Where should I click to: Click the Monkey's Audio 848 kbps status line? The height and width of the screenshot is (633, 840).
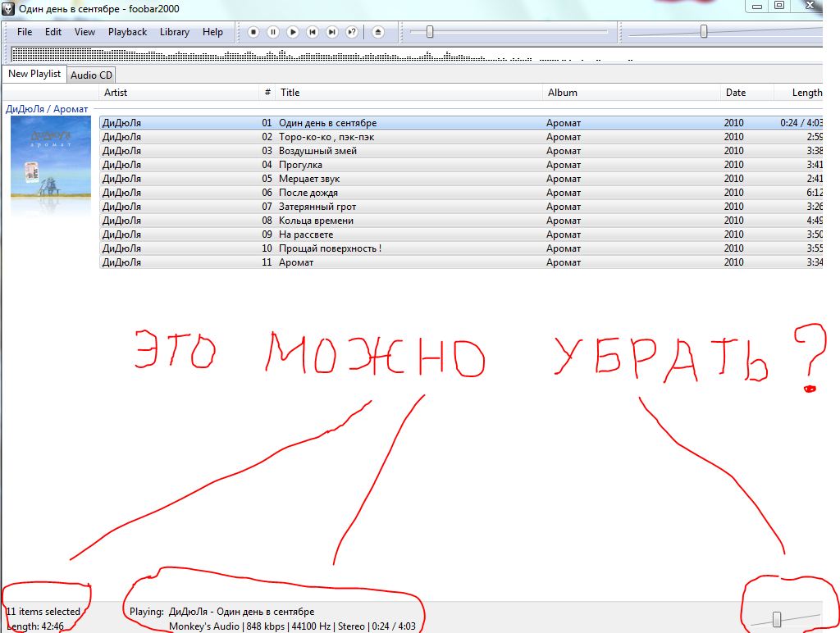[x=292, y=626]
